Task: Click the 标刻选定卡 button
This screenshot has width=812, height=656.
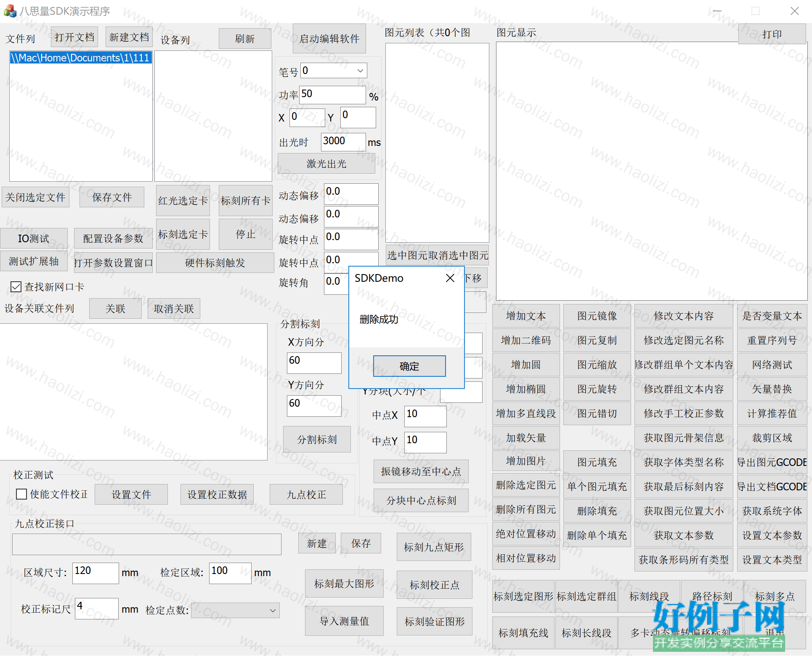Action: click(x=183, y=234)
